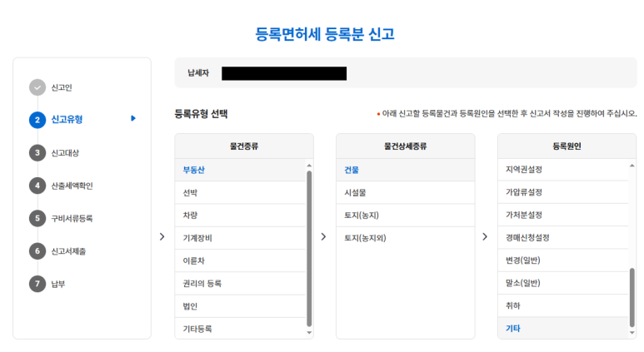This screenshot has width=644, height=352.
Task: Select 경매신청설정 in 등록원인 list
Action: coord(563,237)
